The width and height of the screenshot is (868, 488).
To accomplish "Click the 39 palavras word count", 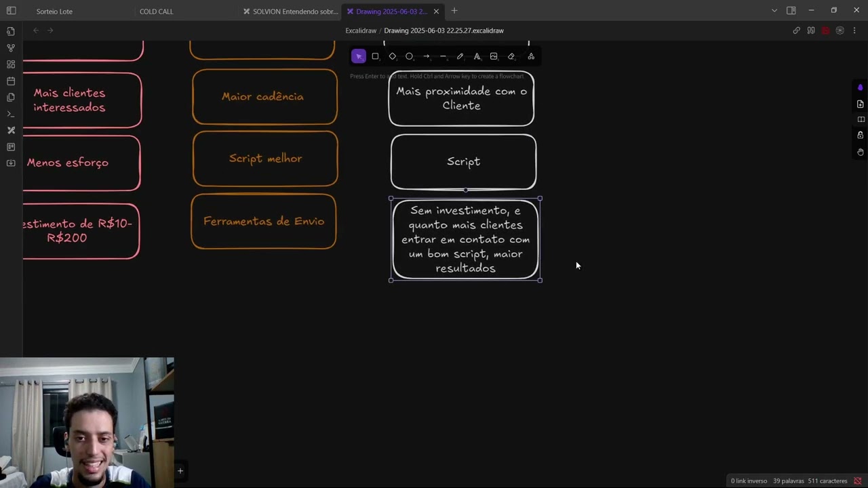I will point(788,481).
